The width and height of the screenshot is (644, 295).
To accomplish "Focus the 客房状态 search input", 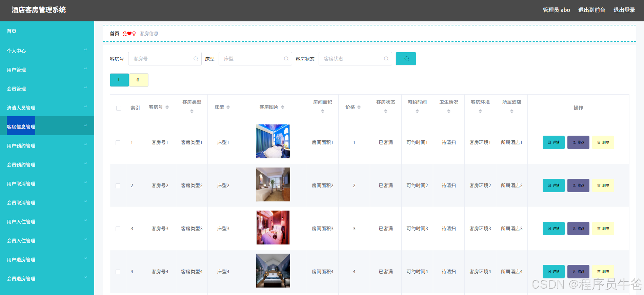I will click(355, 59).
